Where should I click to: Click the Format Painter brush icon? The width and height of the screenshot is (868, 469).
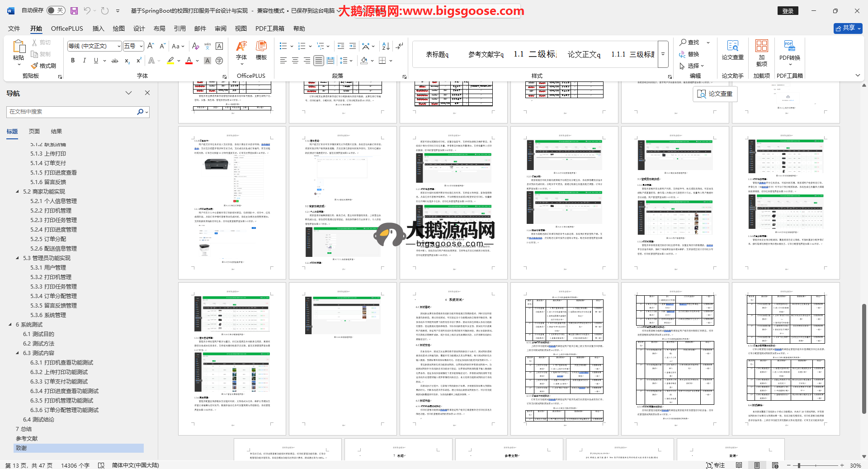click(x=35, y=66)
